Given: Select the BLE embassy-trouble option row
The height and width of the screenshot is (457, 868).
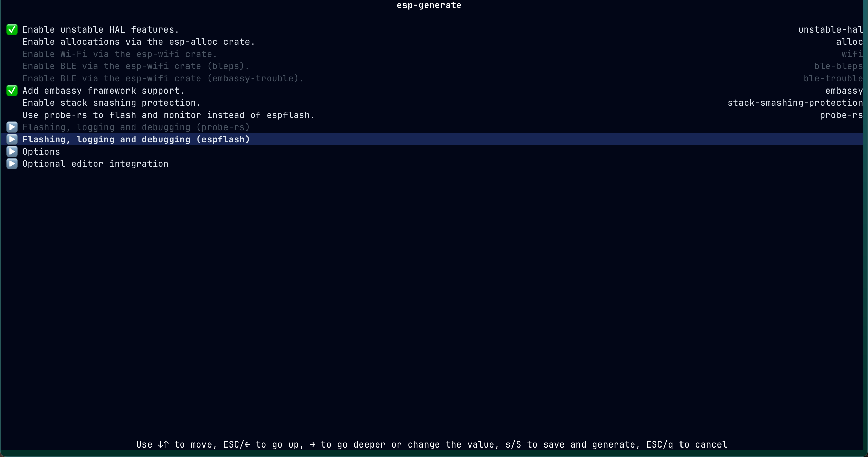Looking at the screenshot, I should point(432,78).
